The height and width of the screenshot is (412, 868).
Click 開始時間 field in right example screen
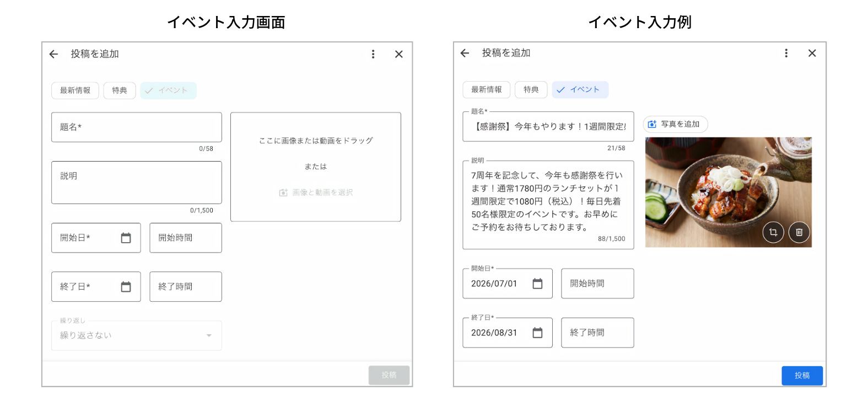pos(597,283)
